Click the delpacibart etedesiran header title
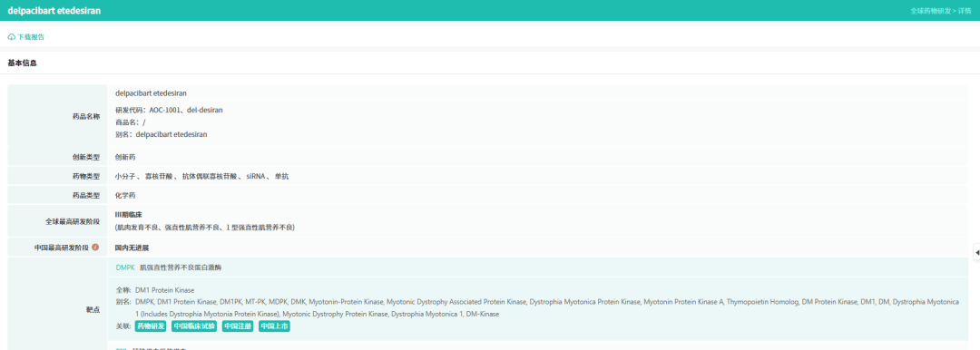The image size is (980, 350). tap(54, 11)
